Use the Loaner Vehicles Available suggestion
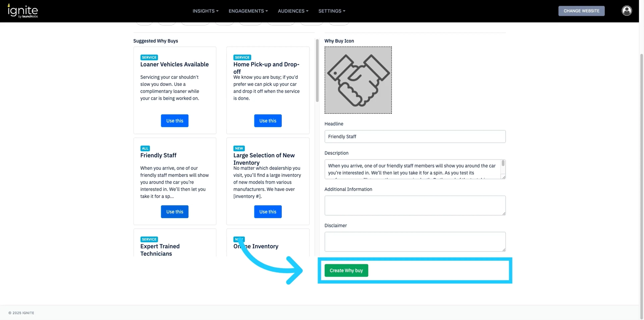This screenshot has width=644, height=320. [175, 121]
